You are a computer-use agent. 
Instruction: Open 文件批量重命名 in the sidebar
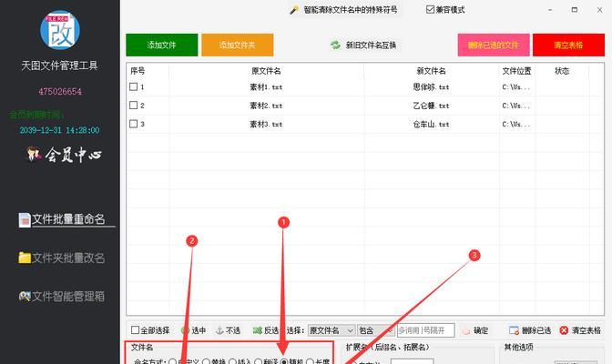tap(68, 219)
